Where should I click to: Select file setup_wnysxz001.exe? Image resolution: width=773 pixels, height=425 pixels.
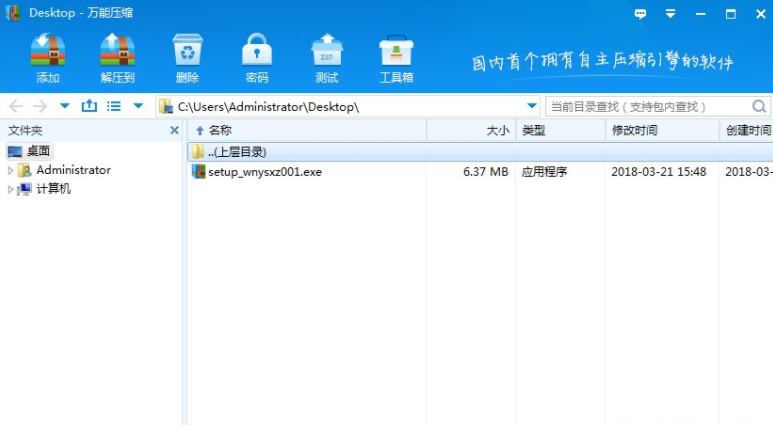point(265,172)
